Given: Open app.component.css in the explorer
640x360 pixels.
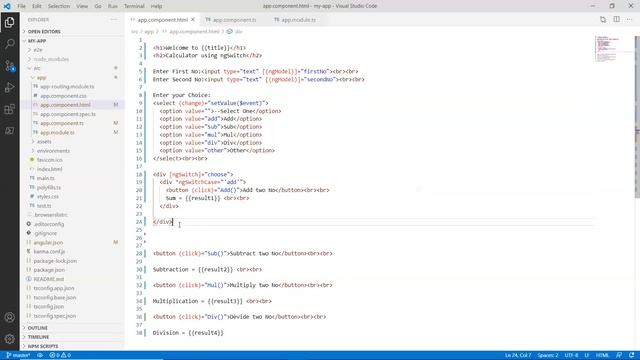Looking at the screenshot, I should (63, 96).
